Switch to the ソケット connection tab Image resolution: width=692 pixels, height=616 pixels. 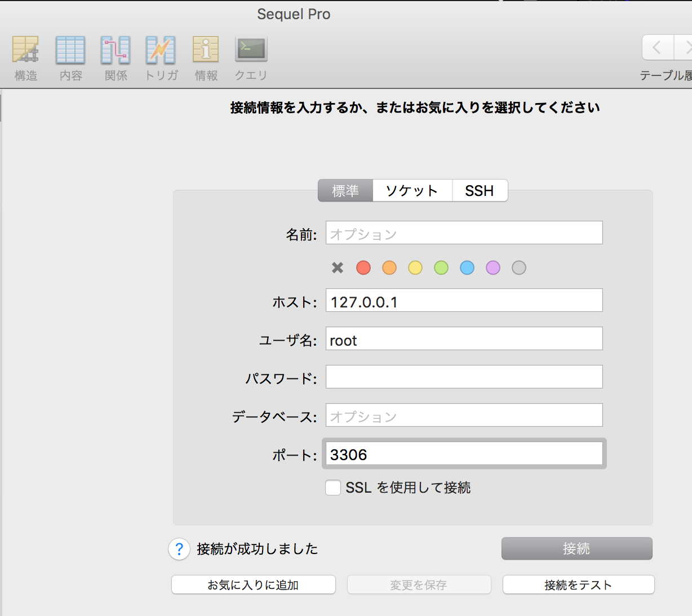tap(412, 190)
